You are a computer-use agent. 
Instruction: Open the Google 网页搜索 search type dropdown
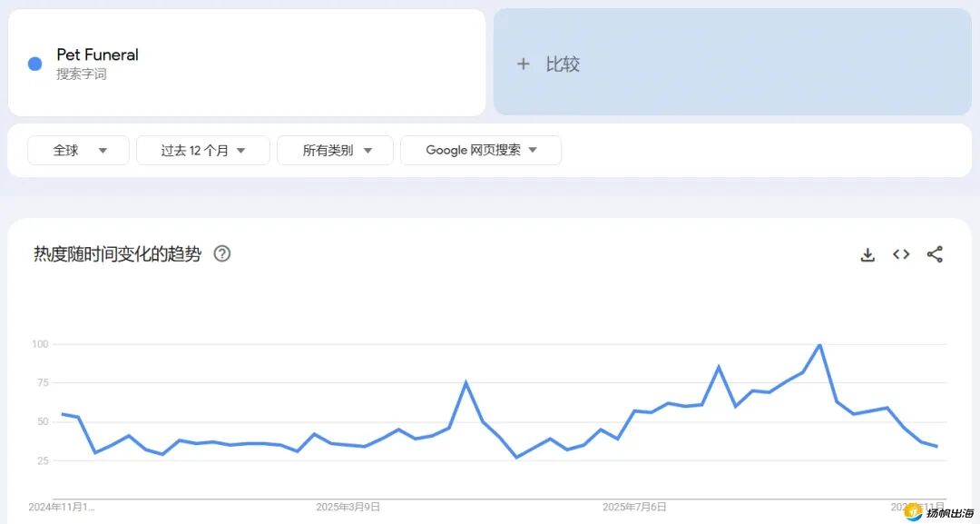[x=481, y=150]
